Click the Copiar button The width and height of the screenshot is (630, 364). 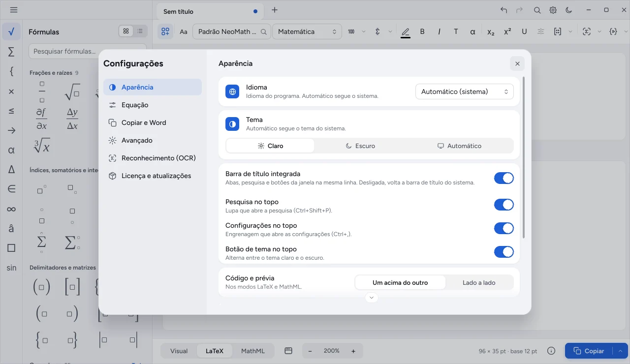point(589,351)
